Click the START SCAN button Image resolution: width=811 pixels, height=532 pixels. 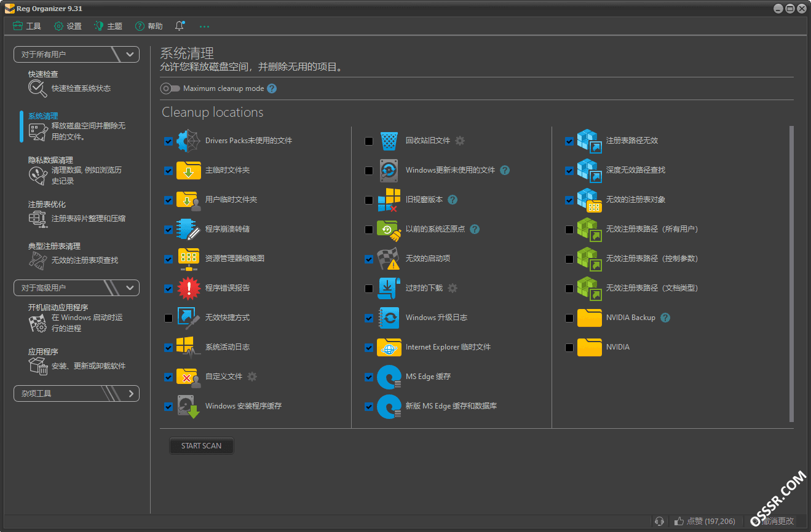click(201, 446)
